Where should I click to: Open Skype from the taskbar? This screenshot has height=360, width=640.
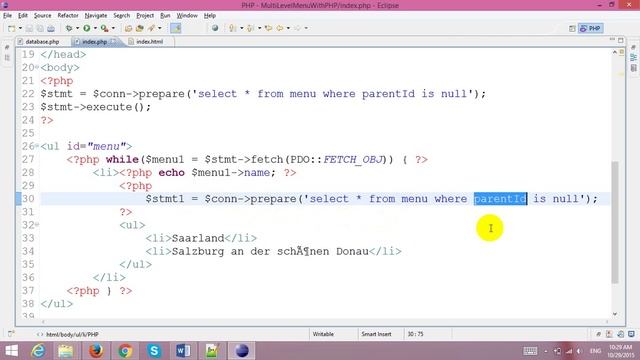pyautogui.click(x=154, y=351)
